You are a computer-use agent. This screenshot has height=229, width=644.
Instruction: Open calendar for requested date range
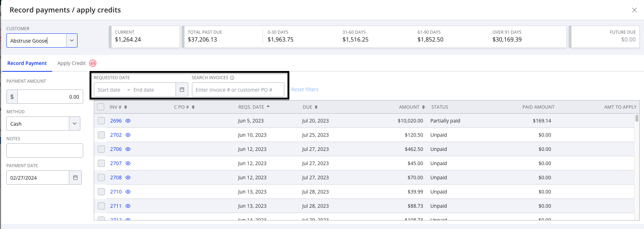click(x=182, y=89)
